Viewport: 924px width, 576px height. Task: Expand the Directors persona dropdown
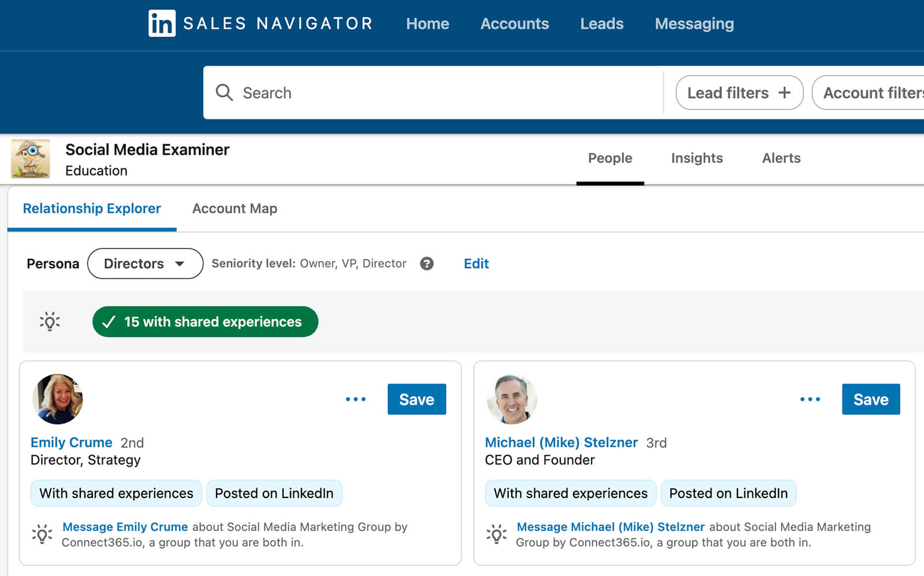point(145,263)
